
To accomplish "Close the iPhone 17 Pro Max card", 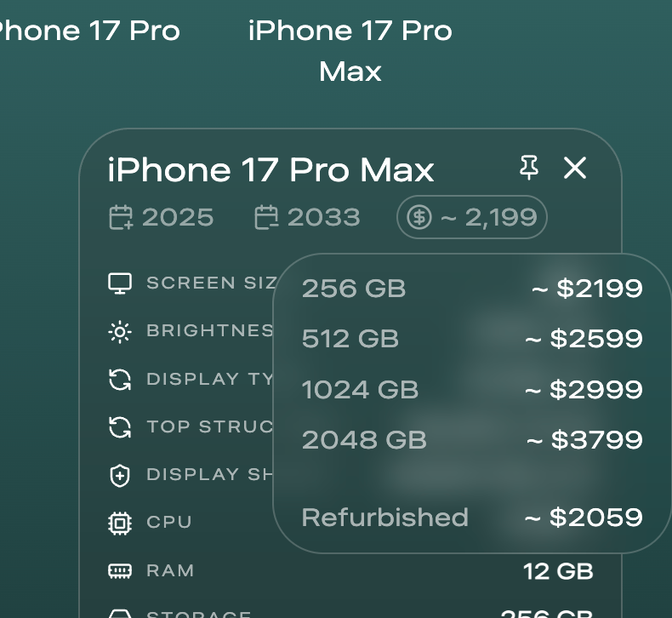I will click(x=575, y=168).
